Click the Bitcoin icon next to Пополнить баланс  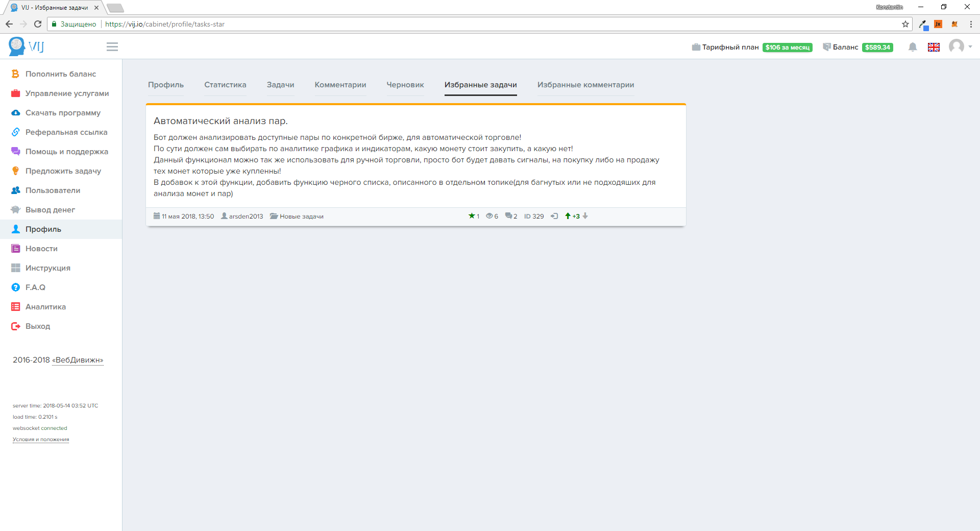[15, 74]
